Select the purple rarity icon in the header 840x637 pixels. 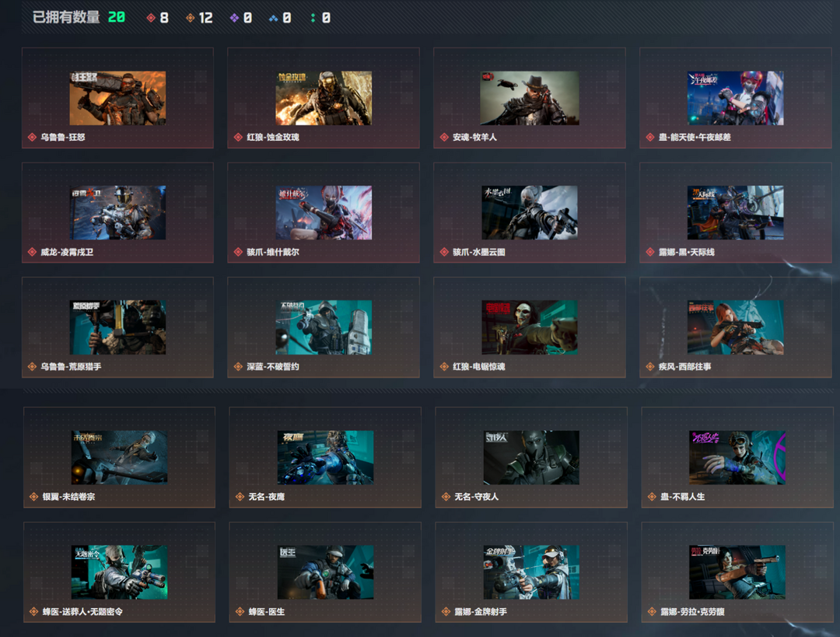tap(234, 18)
